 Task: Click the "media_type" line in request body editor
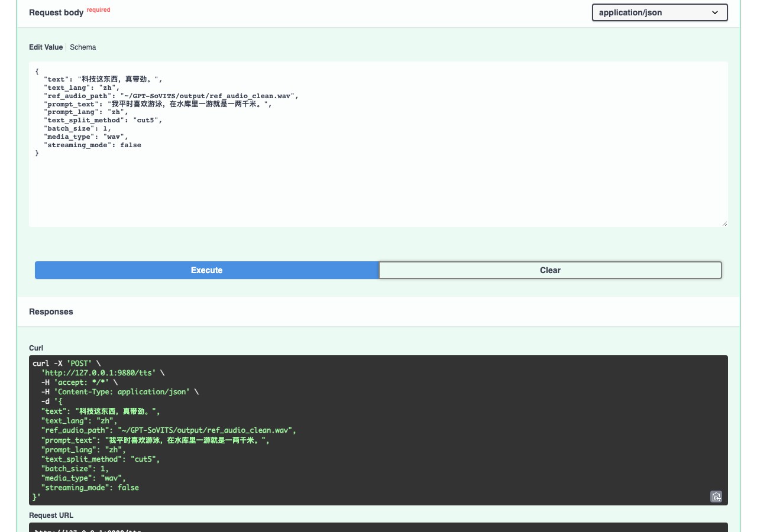pyautogui.click(x=85, y=137)
